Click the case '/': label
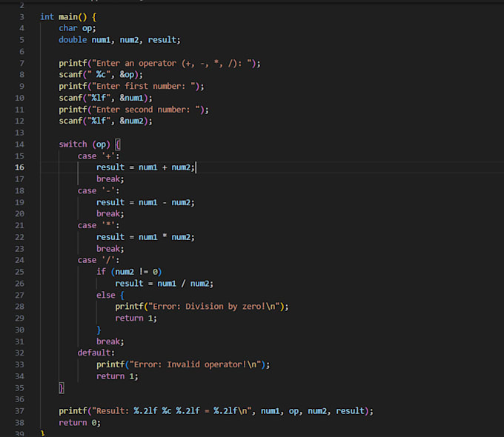The width and height of the screenshot is (504, 437). coord(99,260)
